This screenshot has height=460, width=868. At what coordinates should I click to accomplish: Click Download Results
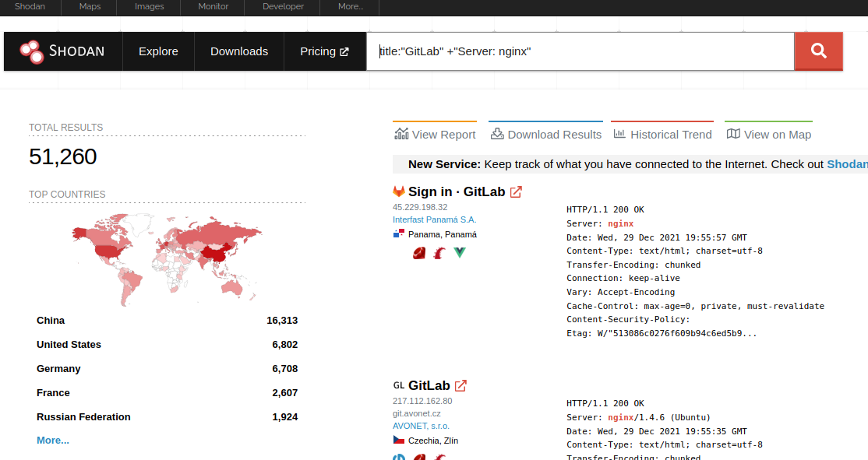coord(545,134)
